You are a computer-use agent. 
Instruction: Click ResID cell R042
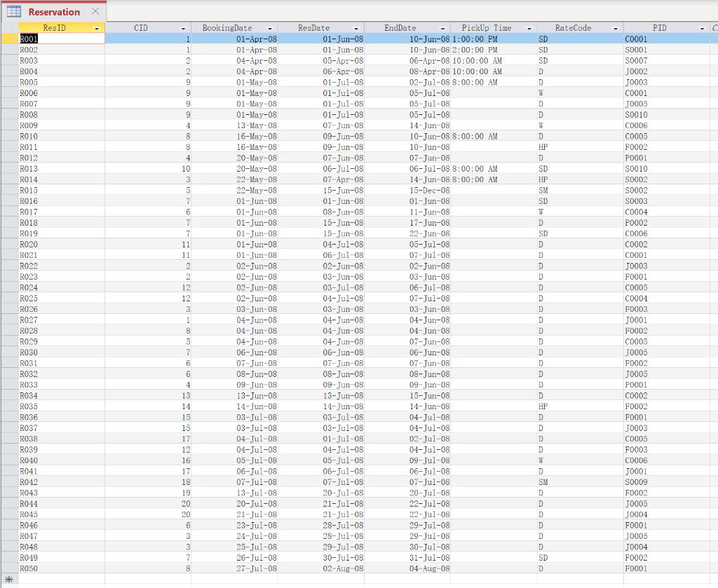[62, 482]
